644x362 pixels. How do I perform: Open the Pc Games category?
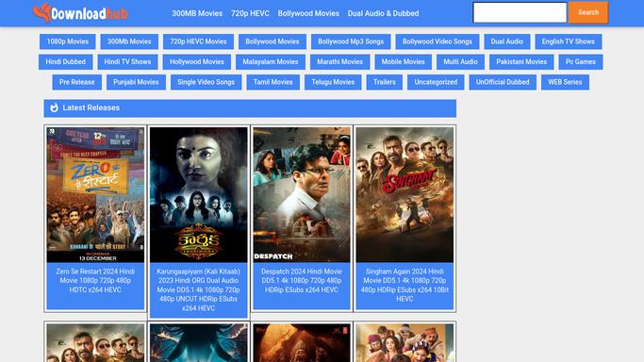[580, 62]
